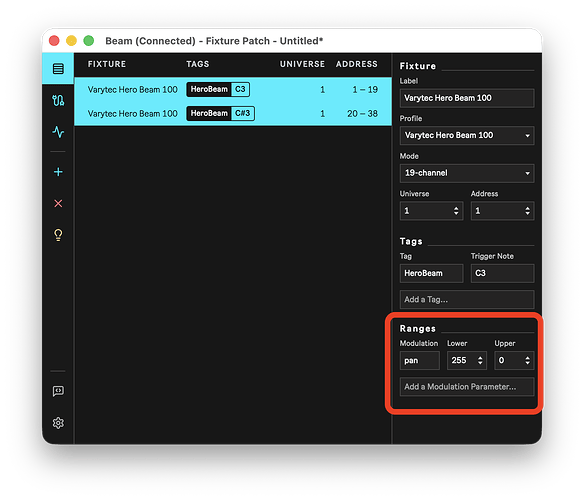Open the waveform activity monitor icon
This screenshot has height=500, width=584.
click(x=58, y=132)
